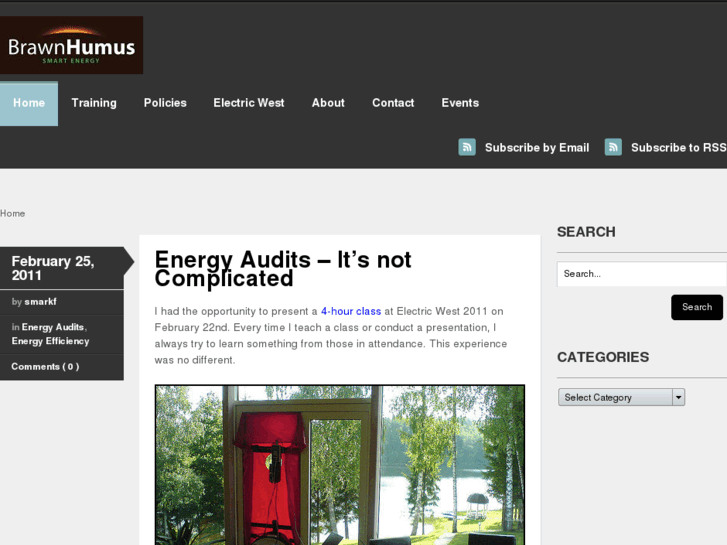Click the Subscribe to RSS link
Image resolution: width=727 pixels, height=545 pixels.
[x=679, y=147]
